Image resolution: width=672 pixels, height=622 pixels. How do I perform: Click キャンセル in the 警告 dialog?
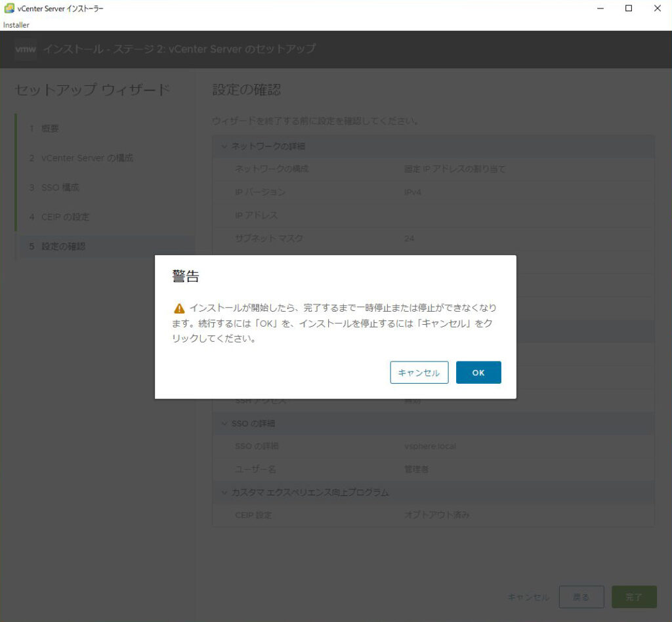[x=419, y=372]
